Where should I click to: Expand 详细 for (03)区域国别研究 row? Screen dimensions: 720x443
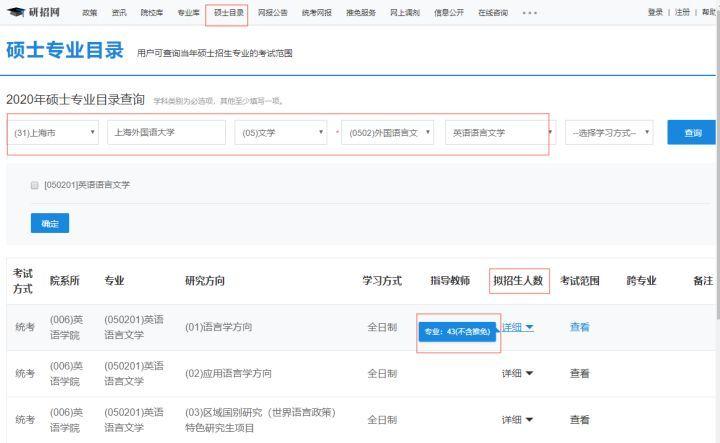point(517,420)
